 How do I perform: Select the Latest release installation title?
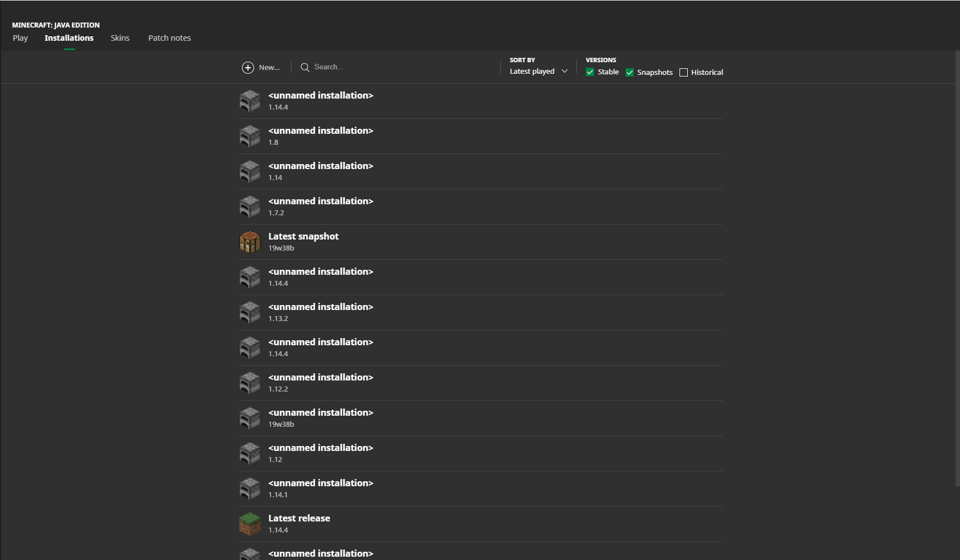(299, 518)
